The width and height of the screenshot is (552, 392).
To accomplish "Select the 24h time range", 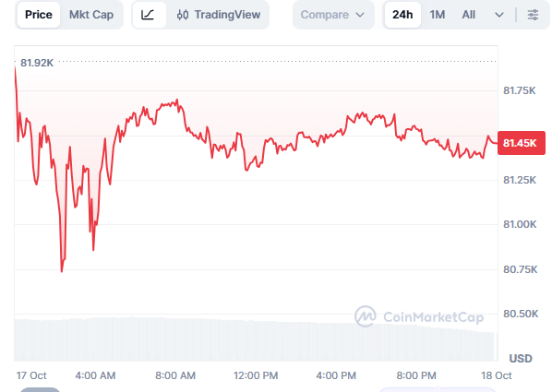I will (x=402, y=15).
